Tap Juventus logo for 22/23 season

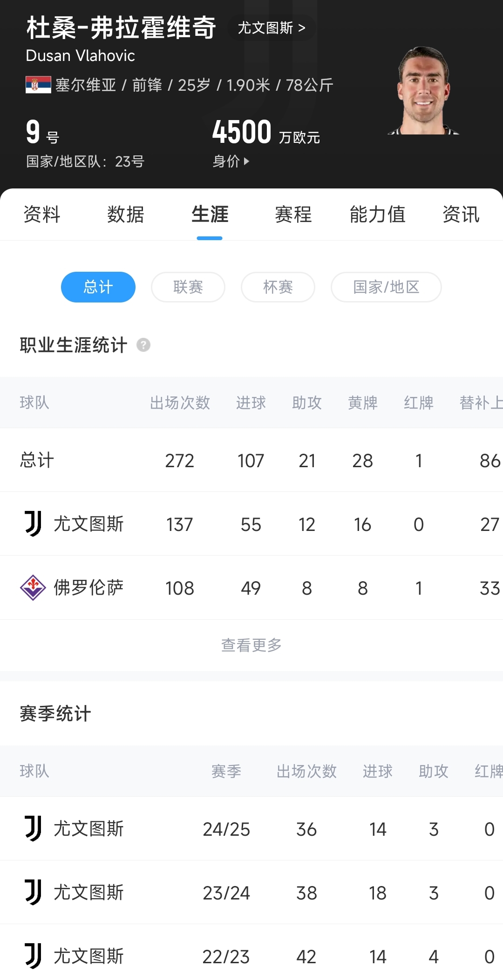[x=33, y=956]
